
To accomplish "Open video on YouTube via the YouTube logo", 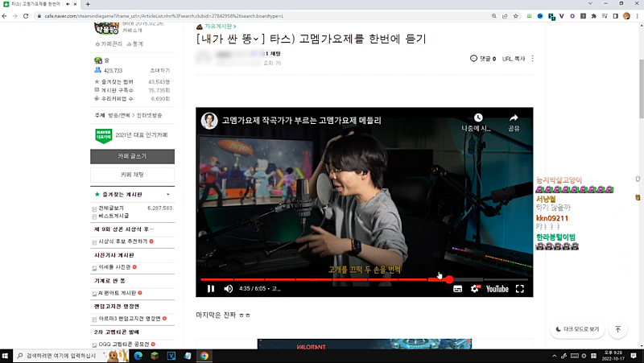I will coord(497,289).
